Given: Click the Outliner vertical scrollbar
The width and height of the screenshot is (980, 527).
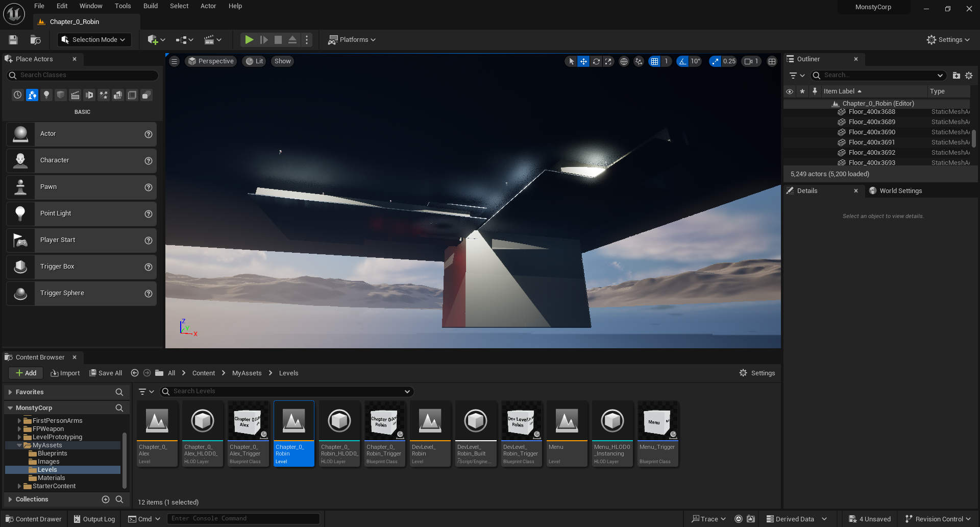Looking at the screenshot, I should [973, 138].
